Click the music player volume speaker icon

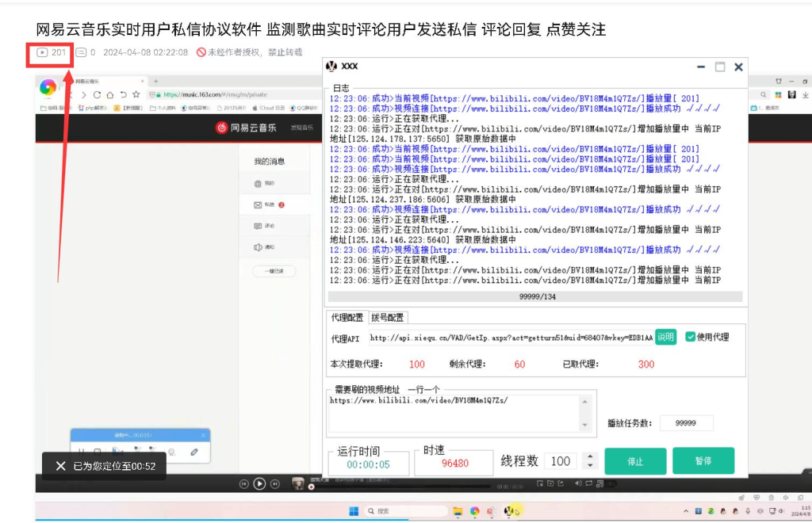coord(578,483)
